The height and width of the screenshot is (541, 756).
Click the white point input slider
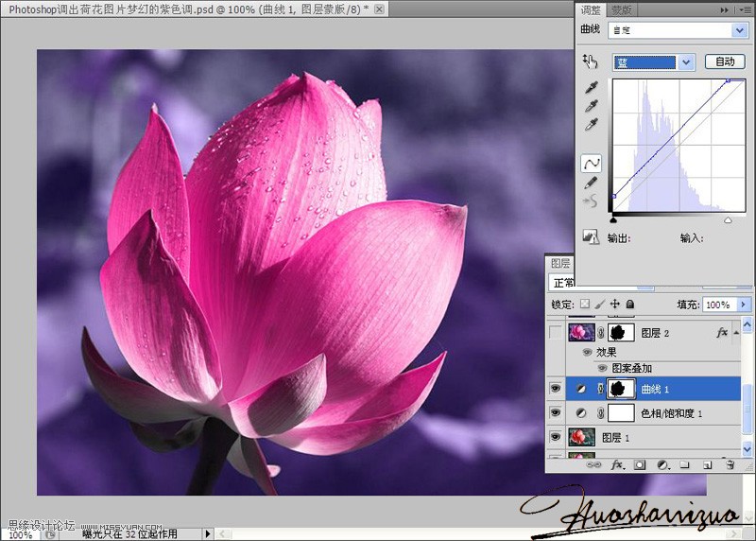[x=728, y=220]
